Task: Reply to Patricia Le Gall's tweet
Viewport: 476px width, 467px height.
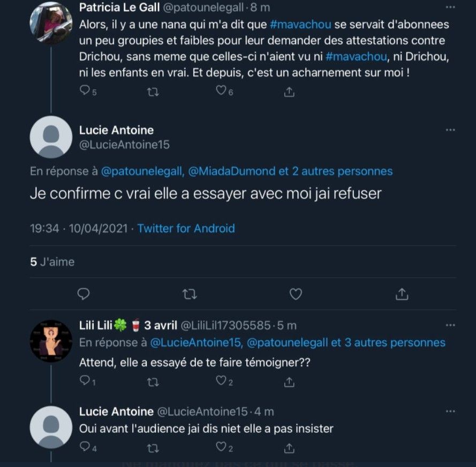Action: coord(85,91)
